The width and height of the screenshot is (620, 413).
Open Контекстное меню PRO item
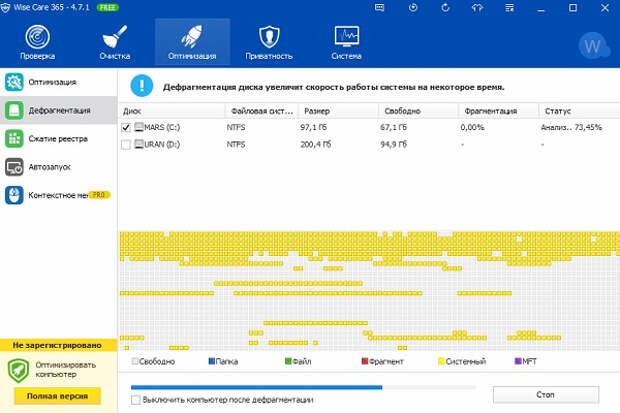(x=58, y=195)
